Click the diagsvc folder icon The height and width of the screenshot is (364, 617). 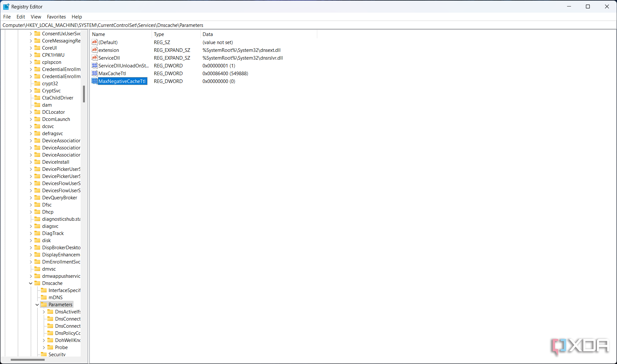point(37,226)
